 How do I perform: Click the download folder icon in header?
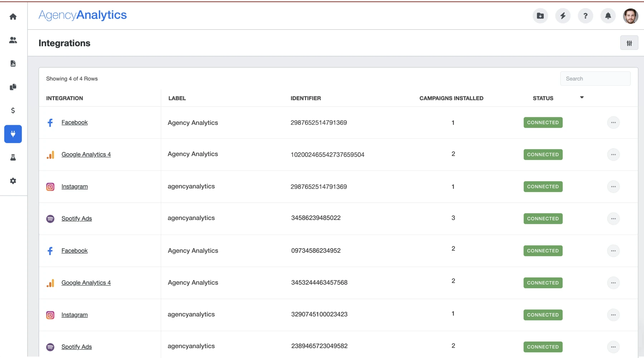(x=540, y=16)
